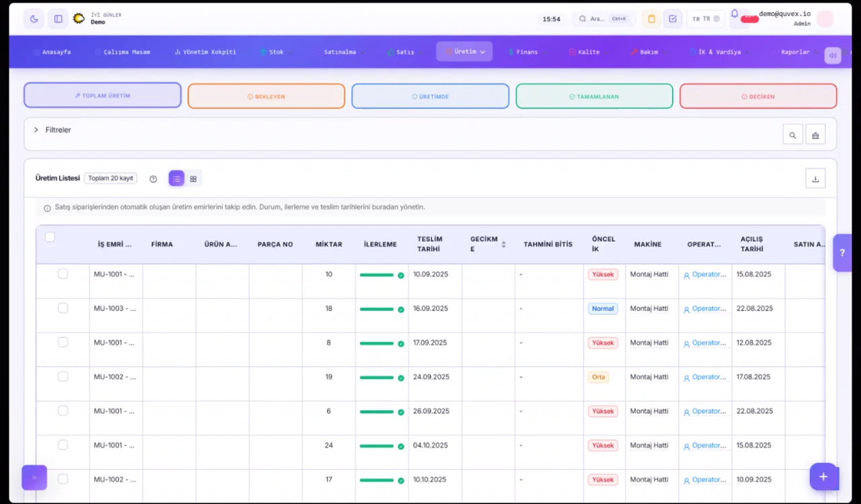The height and width of the screenshot is (504, 861).
Task: Filter by the TAMAMLANAN status card
Action: pyautogui.click(x=595, y=96)
